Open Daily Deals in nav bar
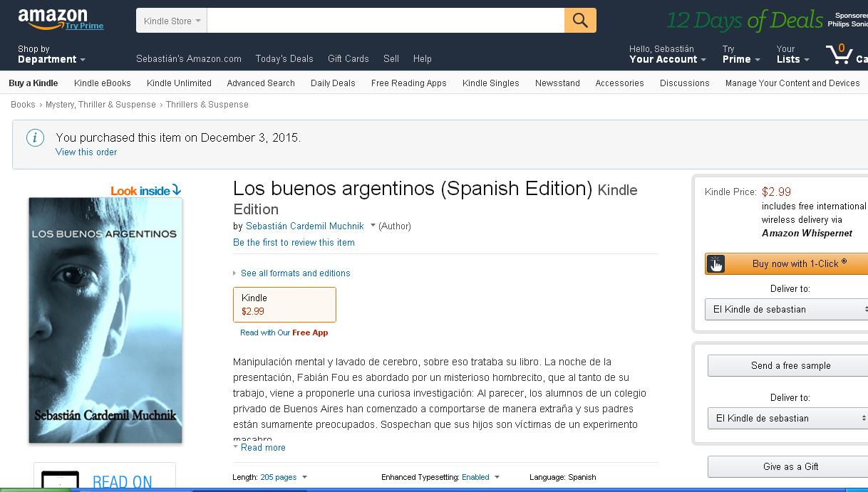The image size is (868, 492). tap(333, 83)
